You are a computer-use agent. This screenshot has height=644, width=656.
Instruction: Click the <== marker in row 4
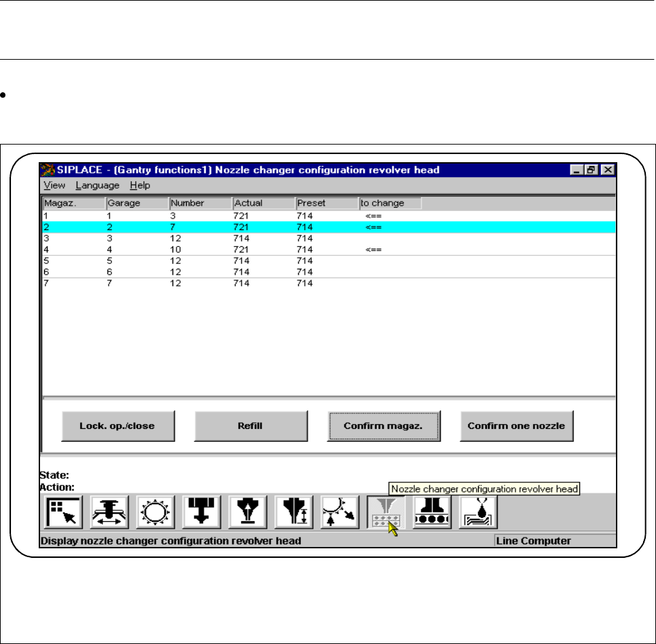(373, 250)
